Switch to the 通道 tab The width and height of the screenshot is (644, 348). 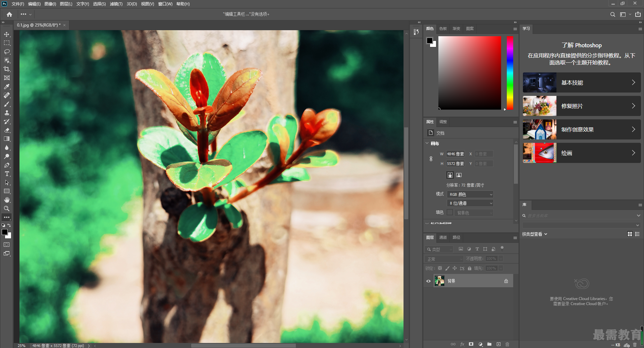click(443, 237)
